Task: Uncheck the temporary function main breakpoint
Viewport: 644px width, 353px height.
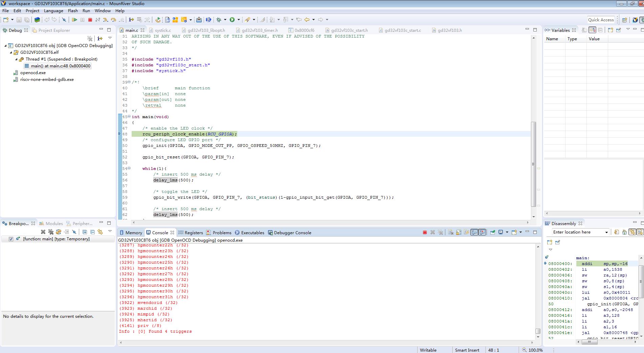Action: [11, 239]
